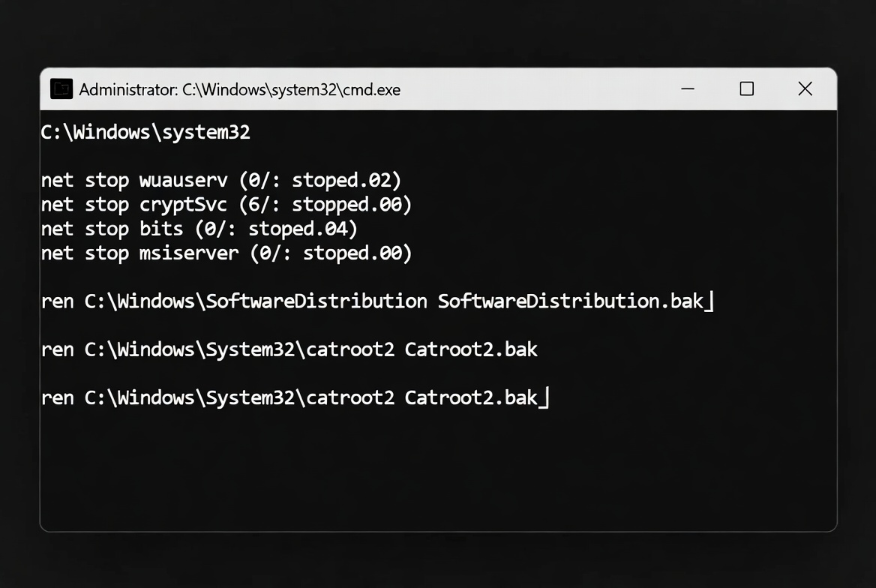876x588 pixels.
Task: Click the C:\Windows\system32 path line
Action: coord(145,132)
